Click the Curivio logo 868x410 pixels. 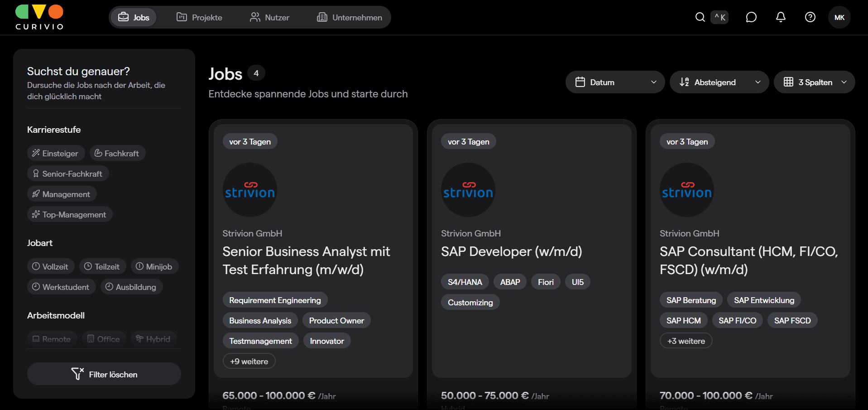[39, 18]
